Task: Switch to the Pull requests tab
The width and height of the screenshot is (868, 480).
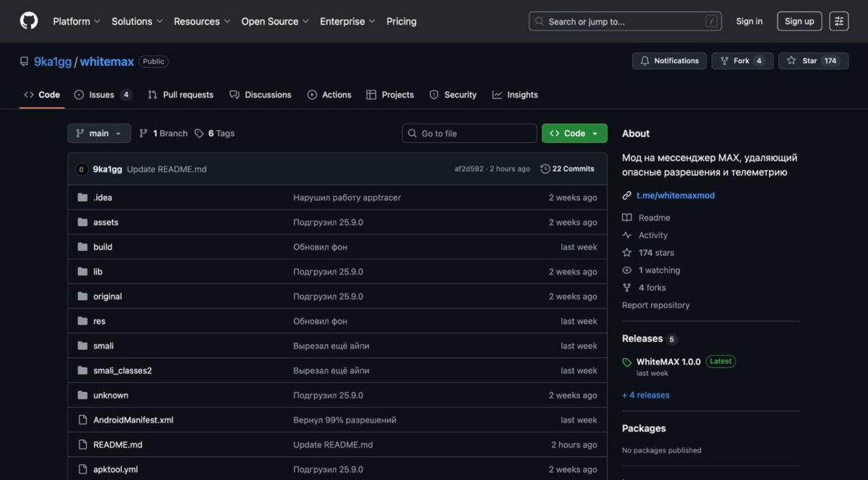Action: [181, 95]
